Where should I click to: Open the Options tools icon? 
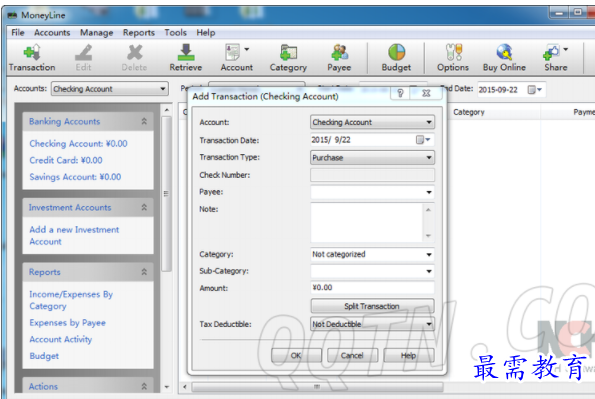click(x=453, y=53)
